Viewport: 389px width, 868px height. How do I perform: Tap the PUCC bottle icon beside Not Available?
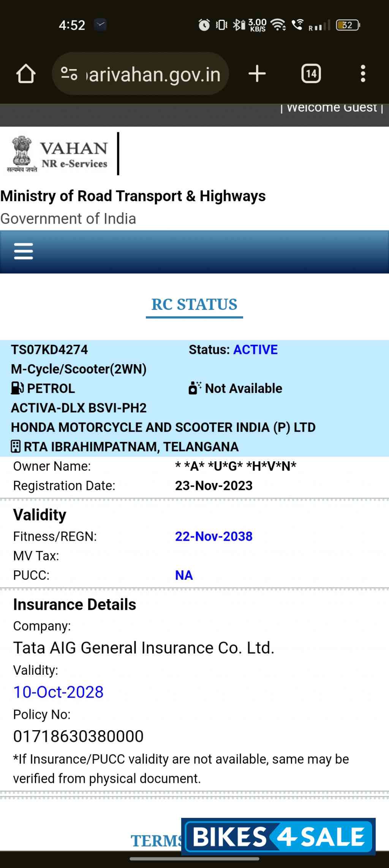[x=194, y=388]
